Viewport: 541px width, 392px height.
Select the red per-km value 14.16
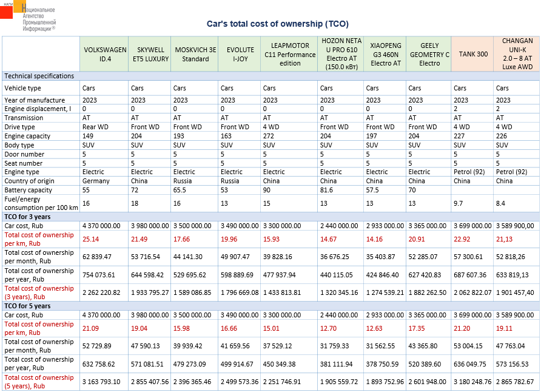[x=374, y=239]
